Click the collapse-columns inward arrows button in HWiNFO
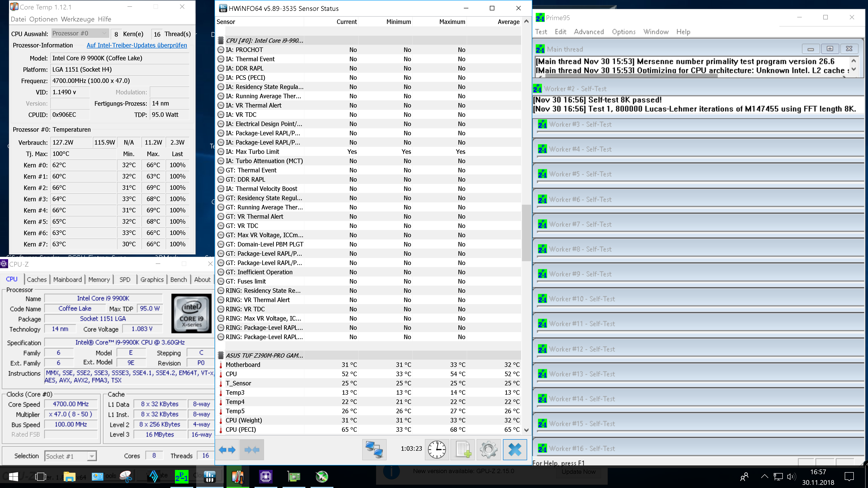The width and height of the screenshot is (868, 488). [252, 450]
